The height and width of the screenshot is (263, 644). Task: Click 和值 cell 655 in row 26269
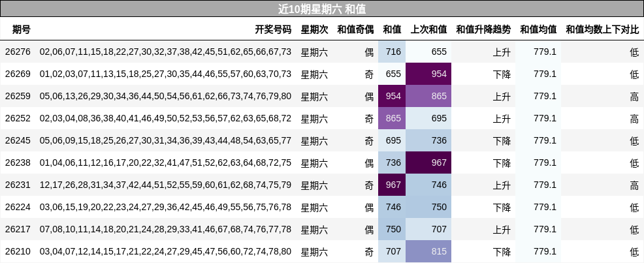click(x=393, y=74)
